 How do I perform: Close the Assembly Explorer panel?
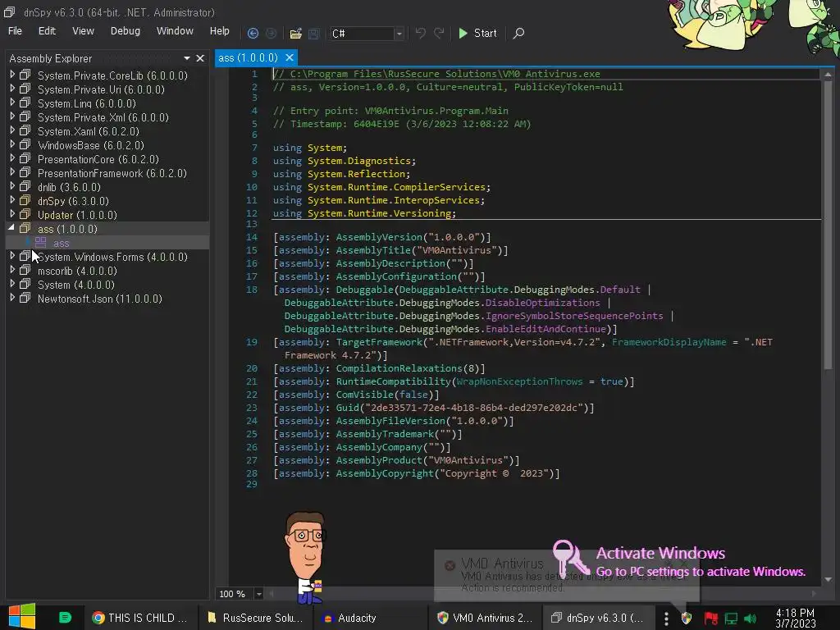[200, 58]
